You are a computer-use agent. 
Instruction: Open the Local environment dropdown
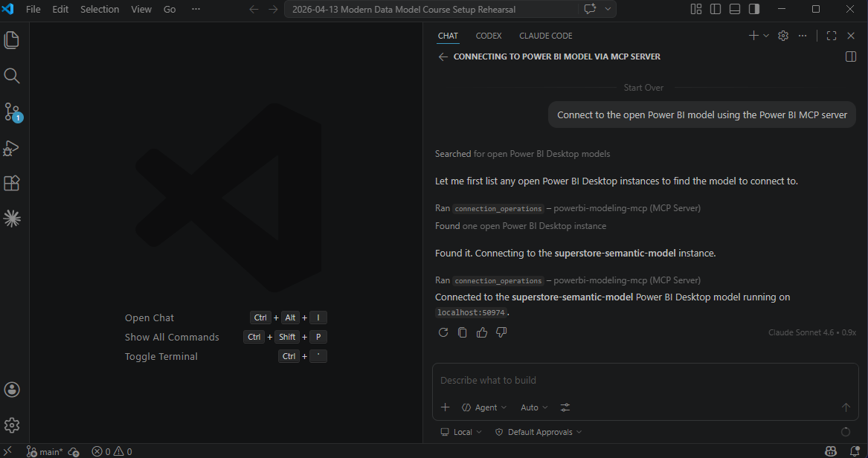[x=460, y=431]
